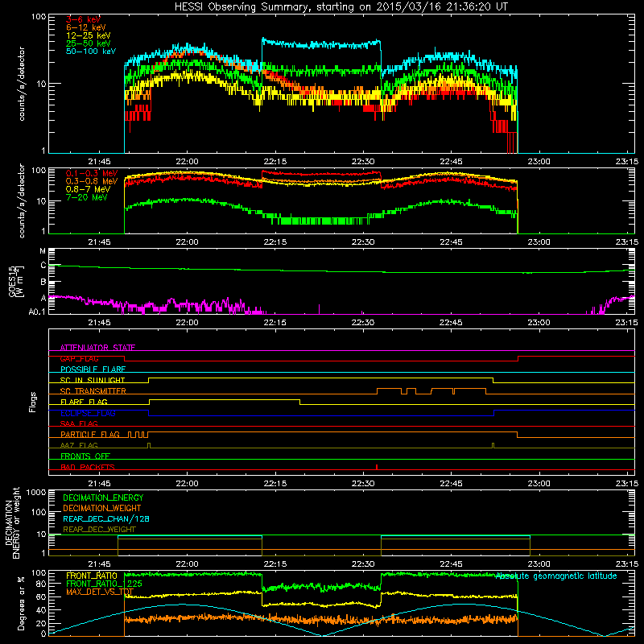
Task: Click the DECIMATION ENERGY or weight axis title
Action: tap(12, 522)
